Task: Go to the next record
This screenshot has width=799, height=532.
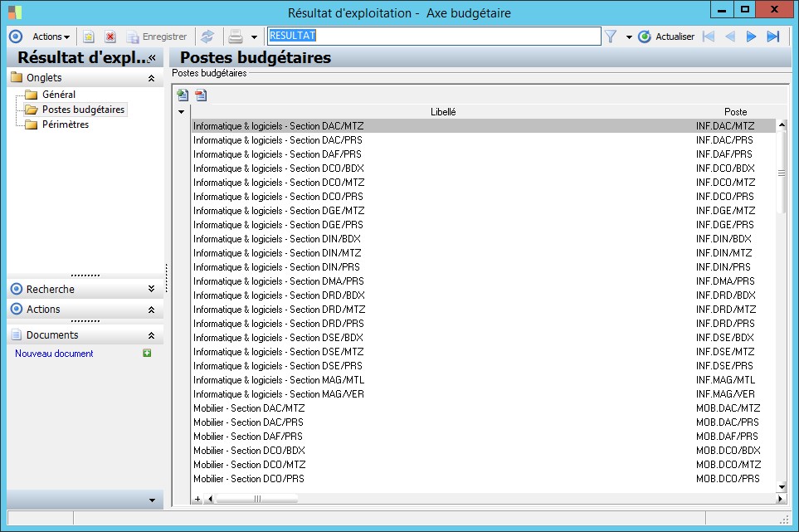Action: tap(751, 37)
